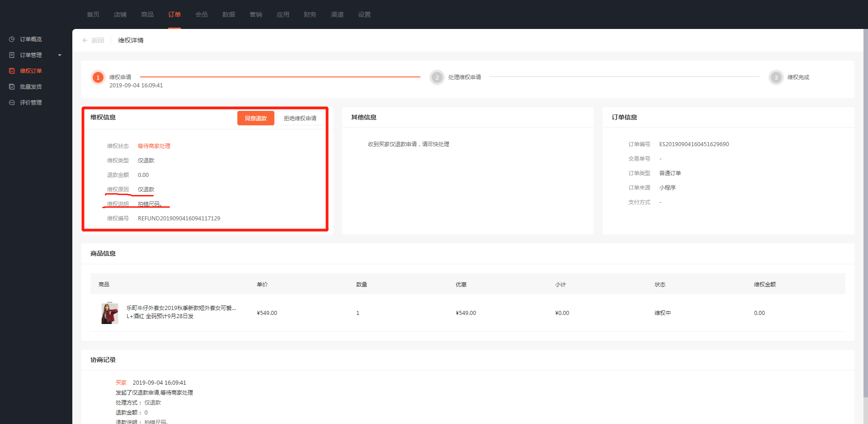
Task: Open the 财务 top menu
Action: pos(310,14)
